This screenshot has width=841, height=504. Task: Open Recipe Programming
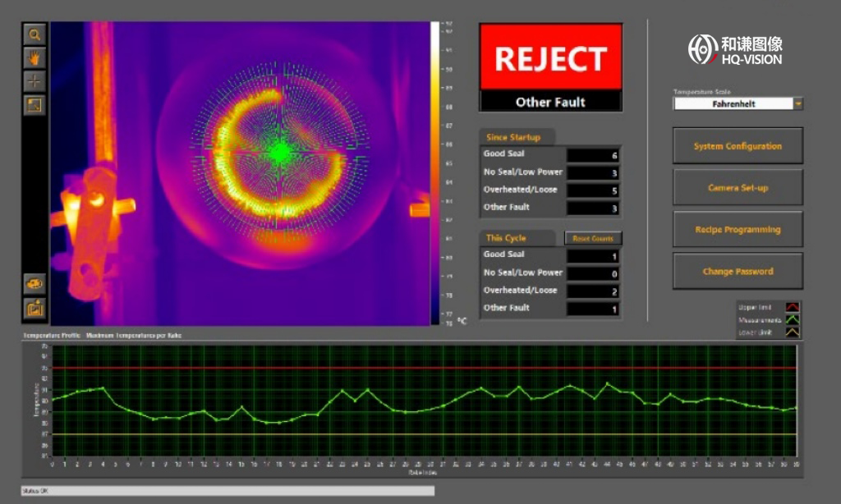pyautogui.click(x=738, y=230)
